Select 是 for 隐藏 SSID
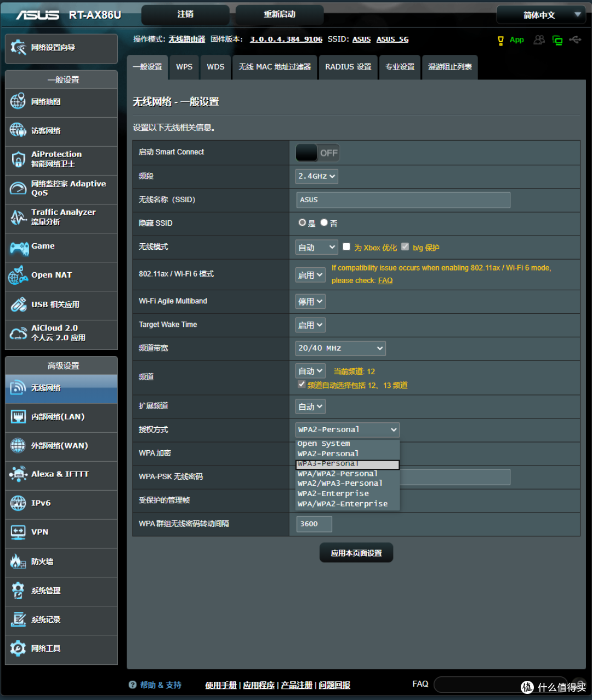 [x=302, y=222]
